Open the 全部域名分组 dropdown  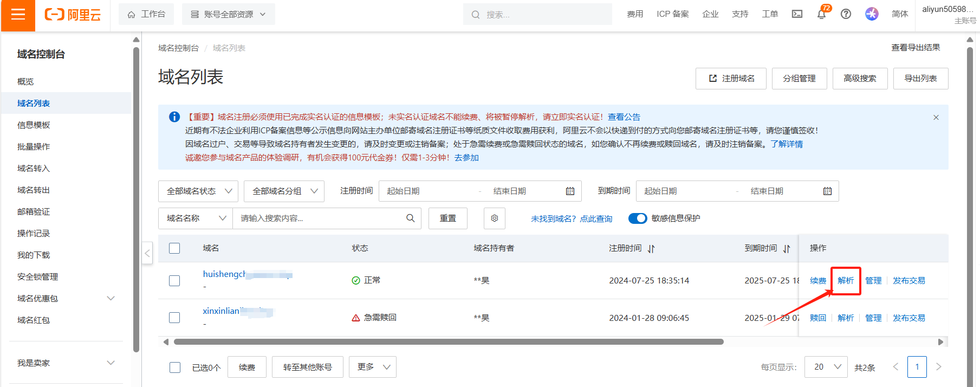(284, 191)
